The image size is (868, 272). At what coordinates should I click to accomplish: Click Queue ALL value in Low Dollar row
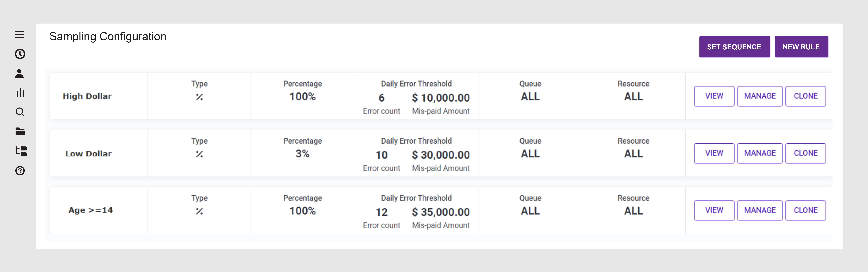pyautogui.click(x=530, y=154)
